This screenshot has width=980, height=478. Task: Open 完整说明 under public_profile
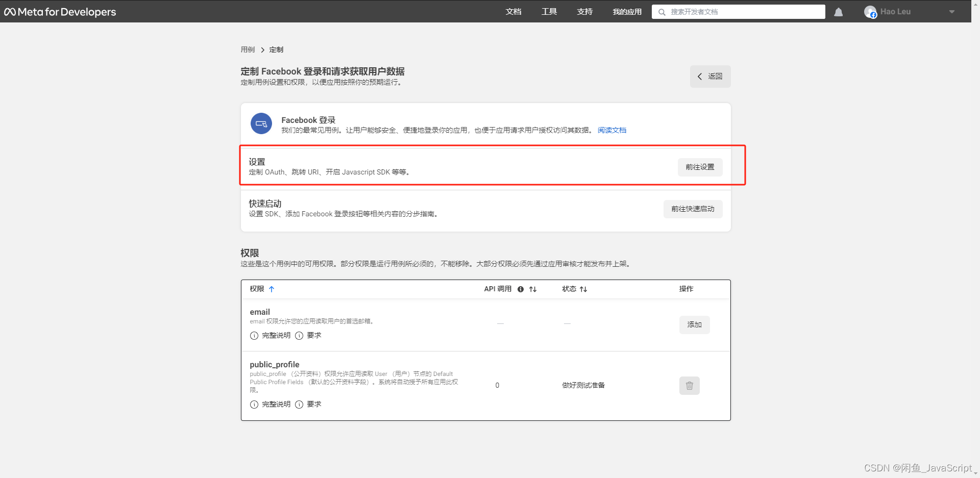pyautogui.click(x=271, y=405)
